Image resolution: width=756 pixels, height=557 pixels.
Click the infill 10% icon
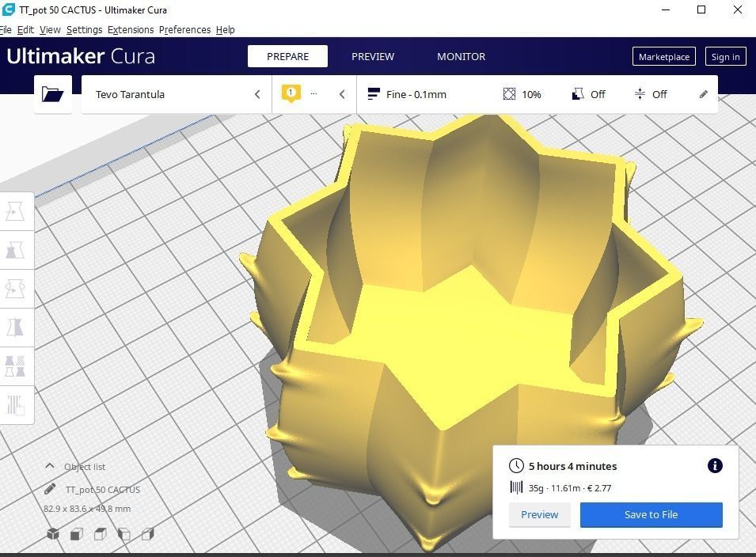[509, 94]
